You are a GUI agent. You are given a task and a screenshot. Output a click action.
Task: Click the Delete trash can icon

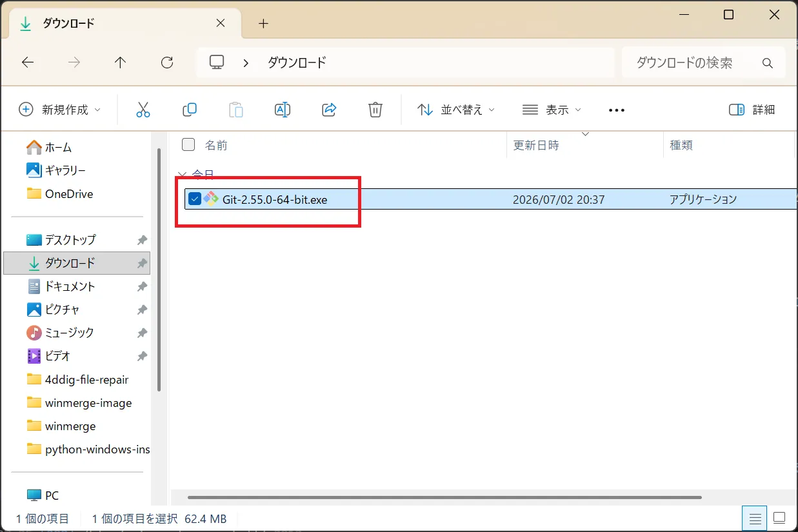tap(375, 110)
